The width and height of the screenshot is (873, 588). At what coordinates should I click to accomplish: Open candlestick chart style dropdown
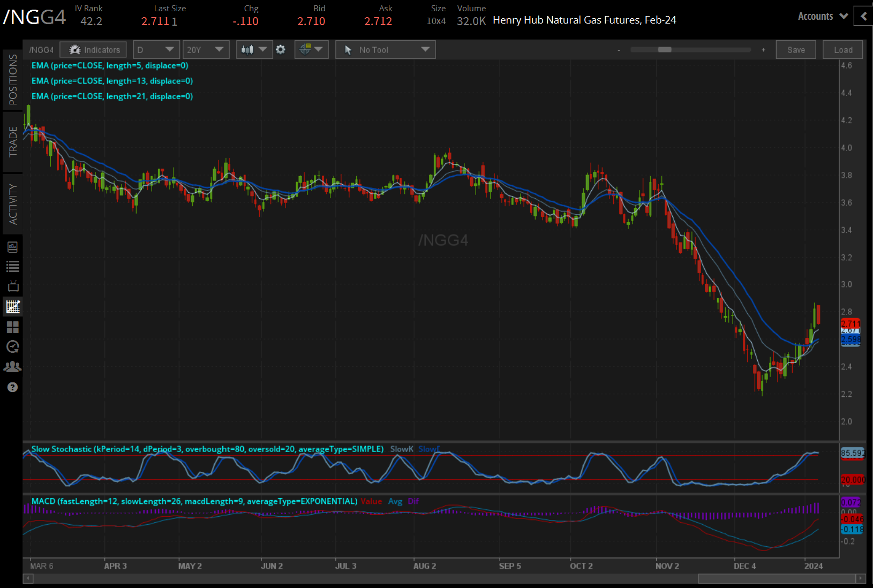254,50
